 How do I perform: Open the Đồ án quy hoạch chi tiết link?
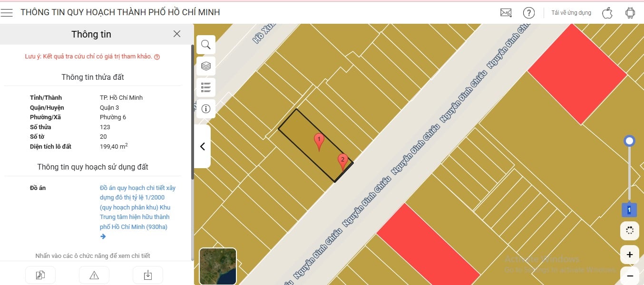[x=137, y=207]
